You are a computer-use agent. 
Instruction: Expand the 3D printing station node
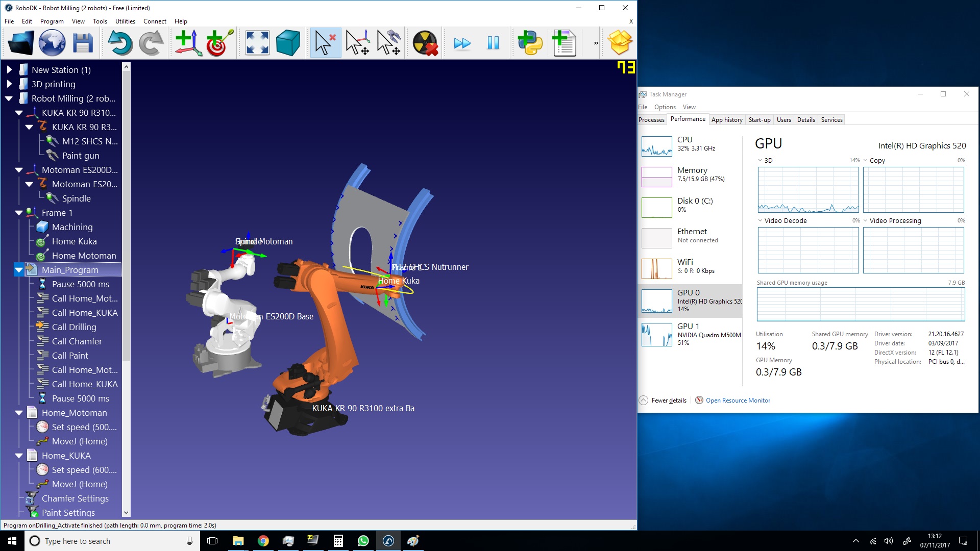[x=9, y=84]
